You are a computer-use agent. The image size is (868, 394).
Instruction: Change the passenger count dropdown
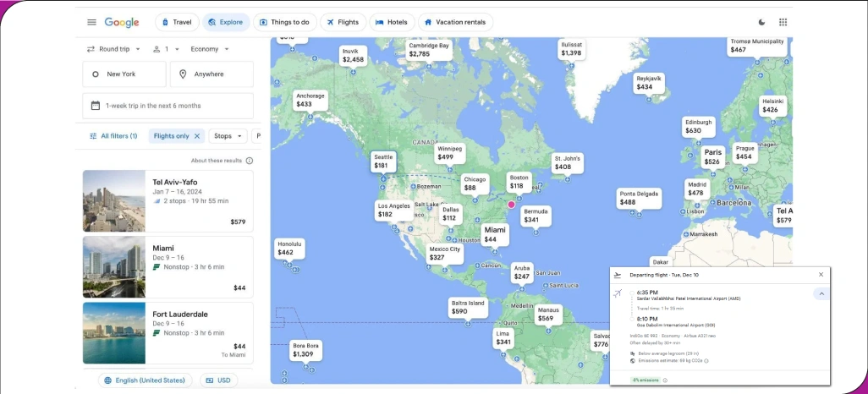(x=166, y=49)
